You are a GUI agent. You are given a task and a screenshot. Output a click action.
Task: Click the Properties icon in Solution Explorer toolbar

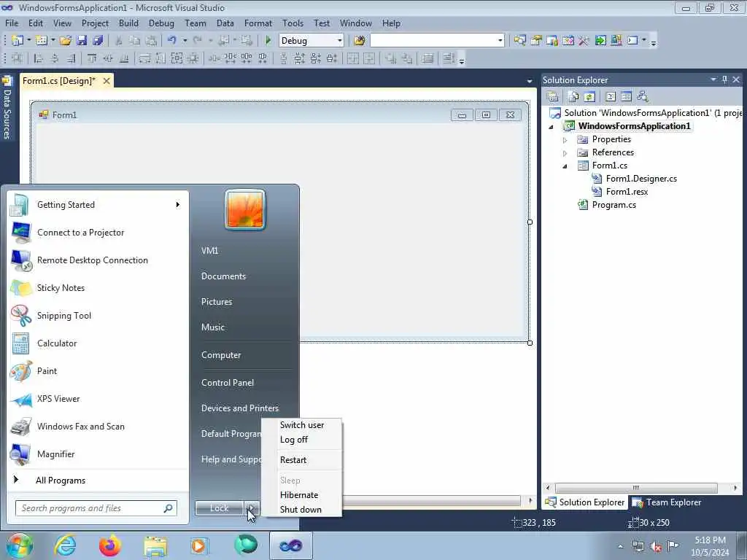click(x=553, y=97)
